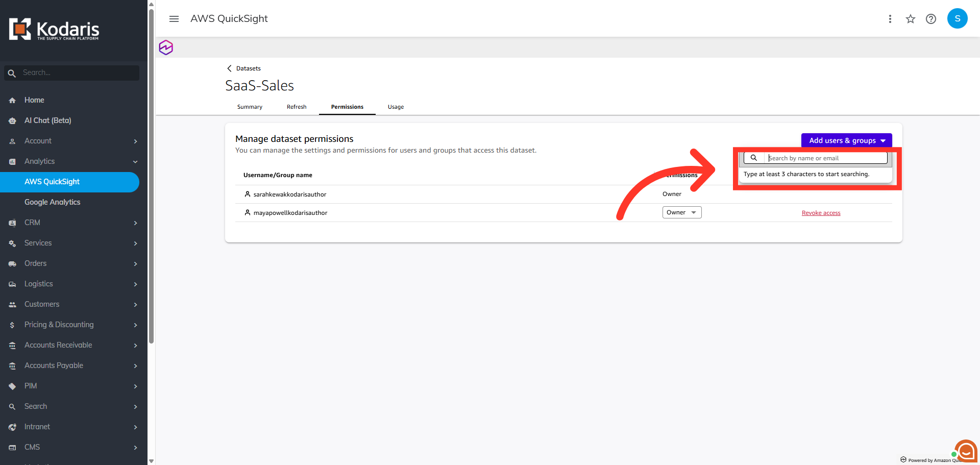Click the magnifier icon in user search
The width and height of the screenshot is (980, 465).
753,158
